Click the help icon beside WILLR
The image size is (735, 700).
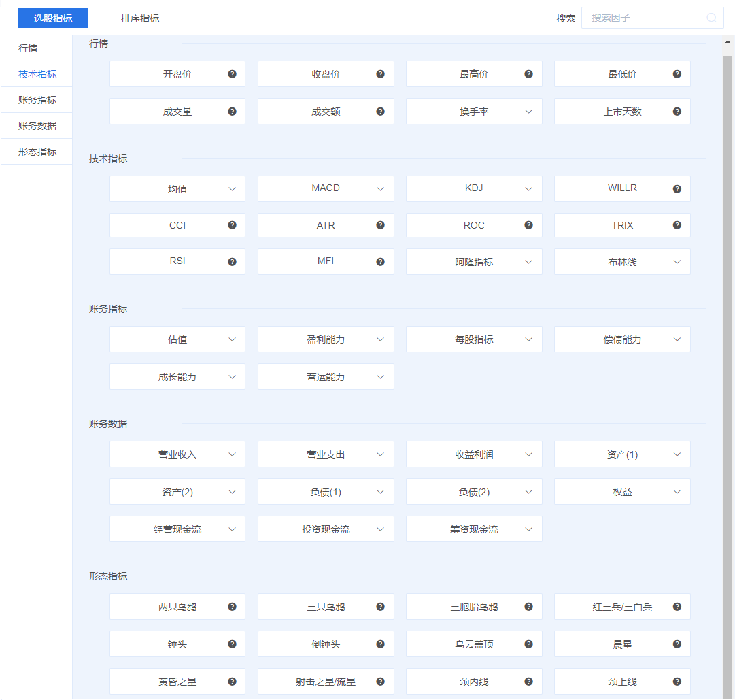(x=677, y=188)
